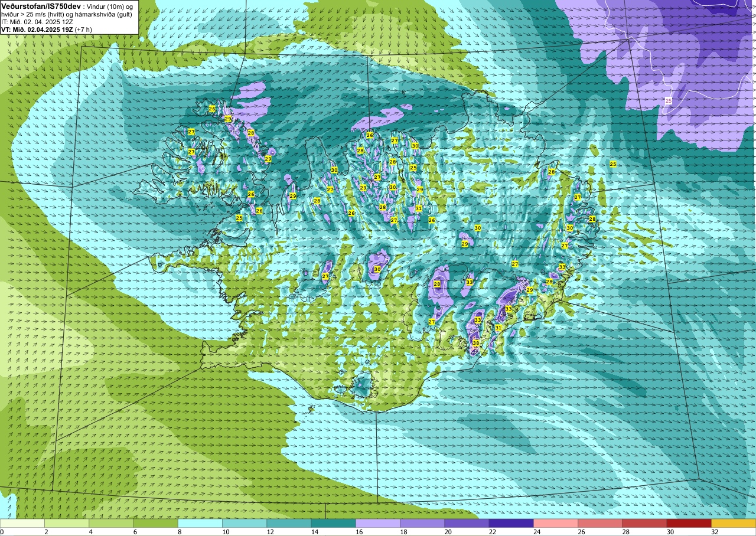Click the 10–12 m/s turquoise legend swatch
This screenshot has height=536, width=756.
click(245, 523)
